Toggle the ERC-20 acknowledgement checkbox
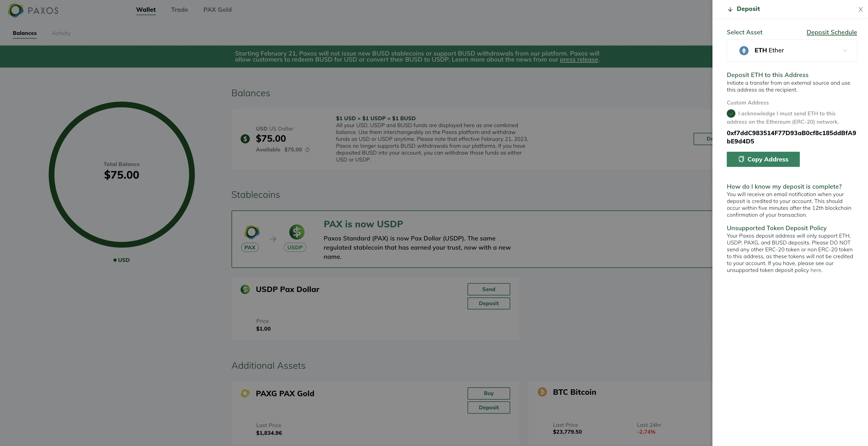The height and width of the screenshot is (446, 868). (x=731, y=113)
